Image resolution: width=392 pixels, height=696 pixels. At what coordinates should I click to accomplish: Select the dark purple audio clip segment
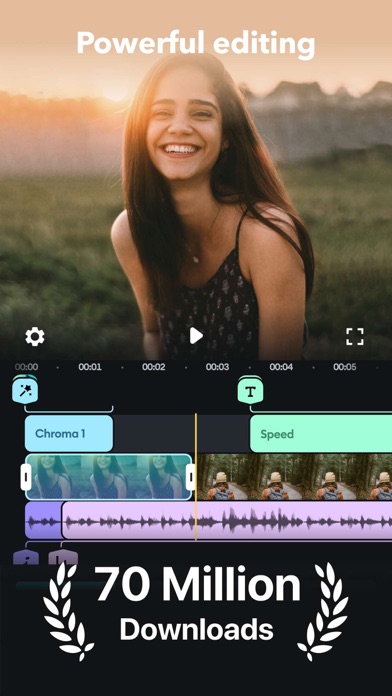coord(44,521)
